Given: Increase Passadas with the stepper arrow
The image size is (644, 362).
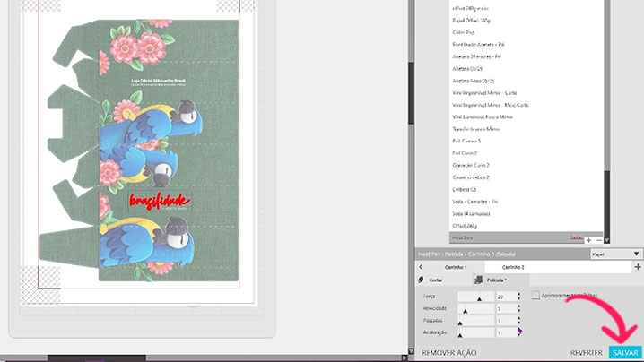Looking at the screenshot, I should pyautogui.click(x=518, y=318).
